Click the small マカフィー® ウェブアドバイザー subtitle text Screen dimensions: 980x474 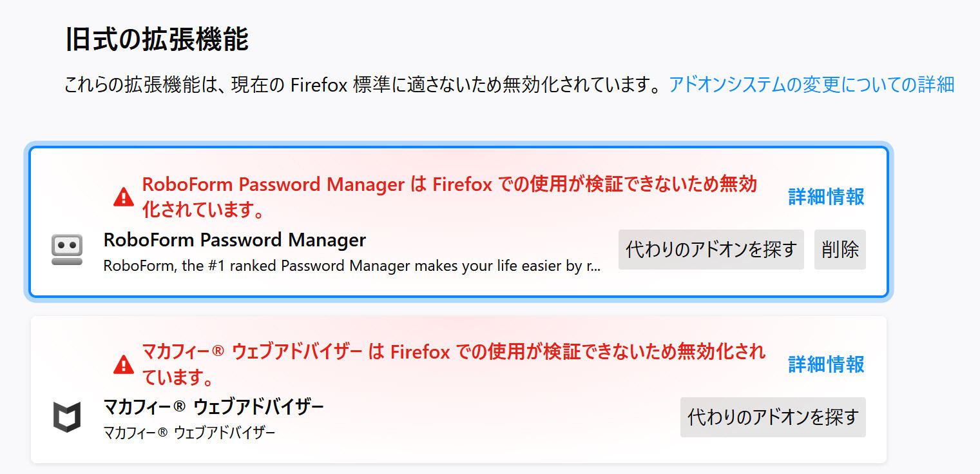coord(189,432)
